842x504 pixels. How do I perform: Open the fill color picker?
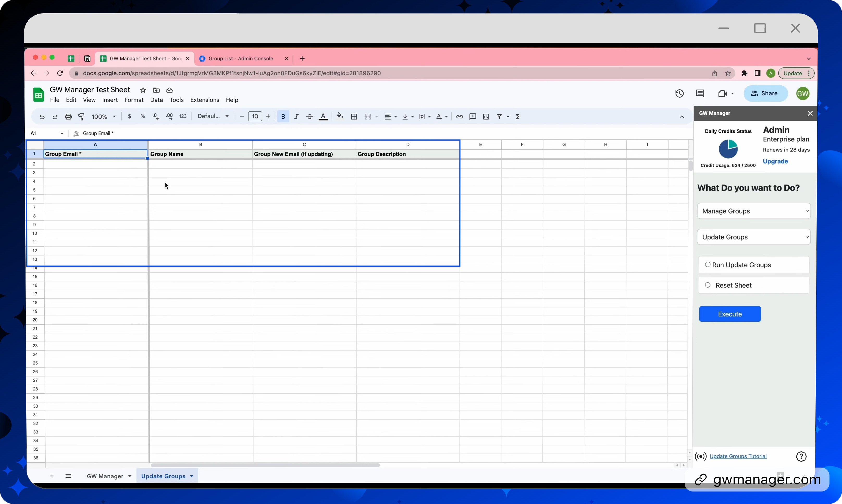pos(340,116)
